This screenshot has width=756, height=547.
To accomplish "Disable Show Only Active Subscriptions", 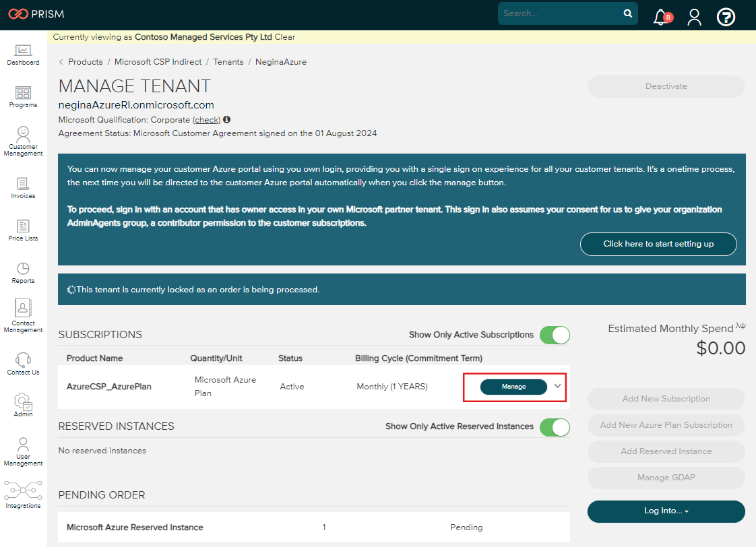I will tap(554, 335).
